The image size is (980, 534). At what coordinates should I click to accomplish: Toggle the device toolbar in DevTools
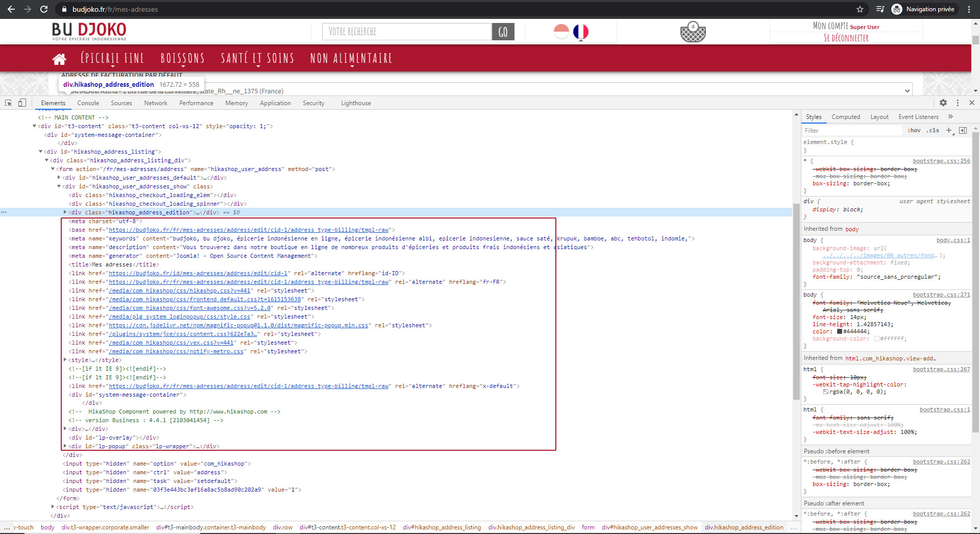coord(22,103)
